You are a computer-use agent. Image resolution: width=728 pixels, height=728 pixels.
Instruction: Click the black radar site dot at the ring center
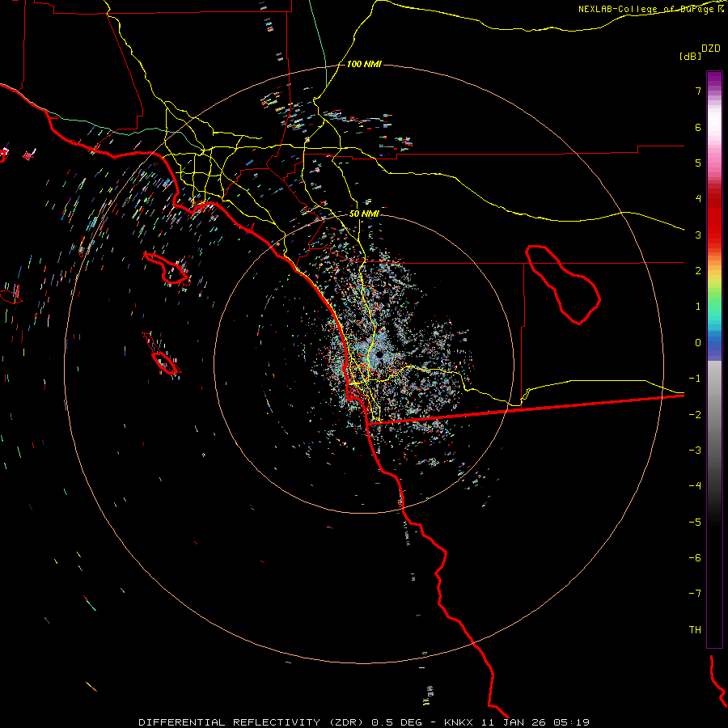(x=379, y=355)
